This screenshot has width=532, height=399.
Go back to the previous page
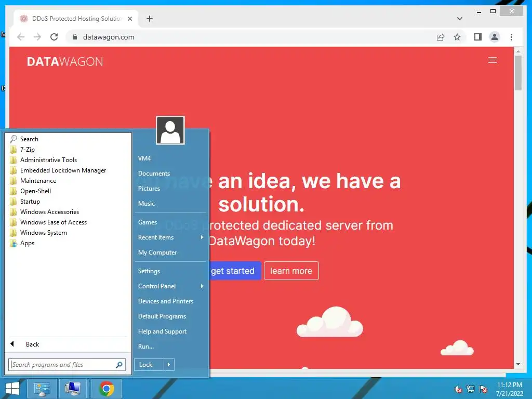pyautogui.click(x=21, y=37)
